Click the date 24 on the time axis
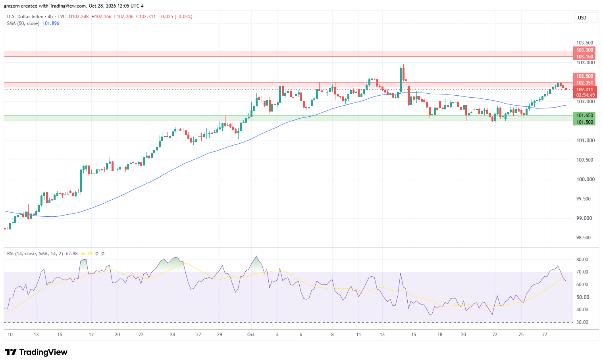The image size is (603, 364). coord(172,335)
